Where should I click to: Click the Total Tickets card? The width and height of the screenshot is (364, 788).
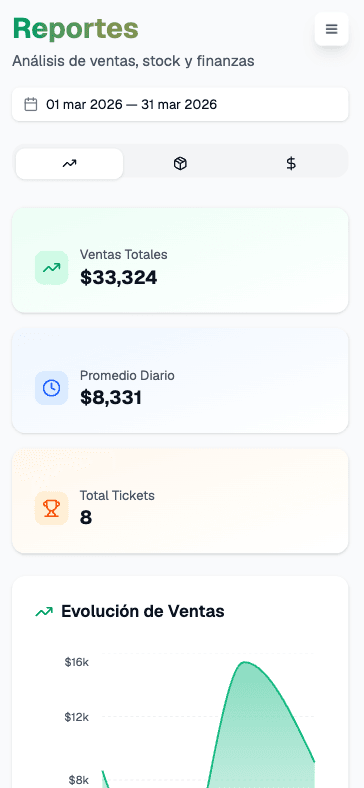click(180, 501)
